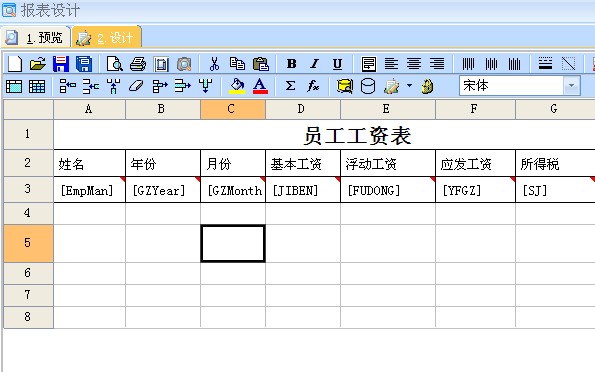Click the first table layout icon
The width and height of the screenshot is (595, 372).
(14, 87)
